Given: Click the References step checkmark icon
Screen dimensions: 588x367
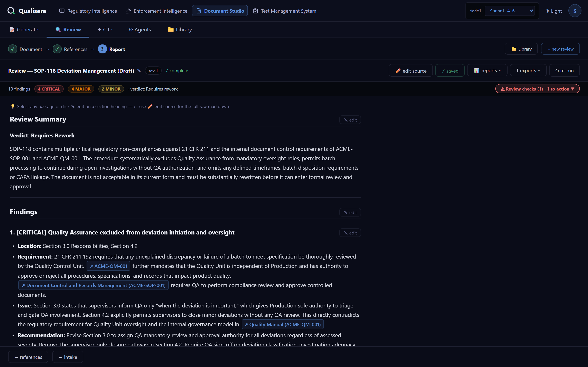Looking at the screenshot, I should (x=57, y=49).
